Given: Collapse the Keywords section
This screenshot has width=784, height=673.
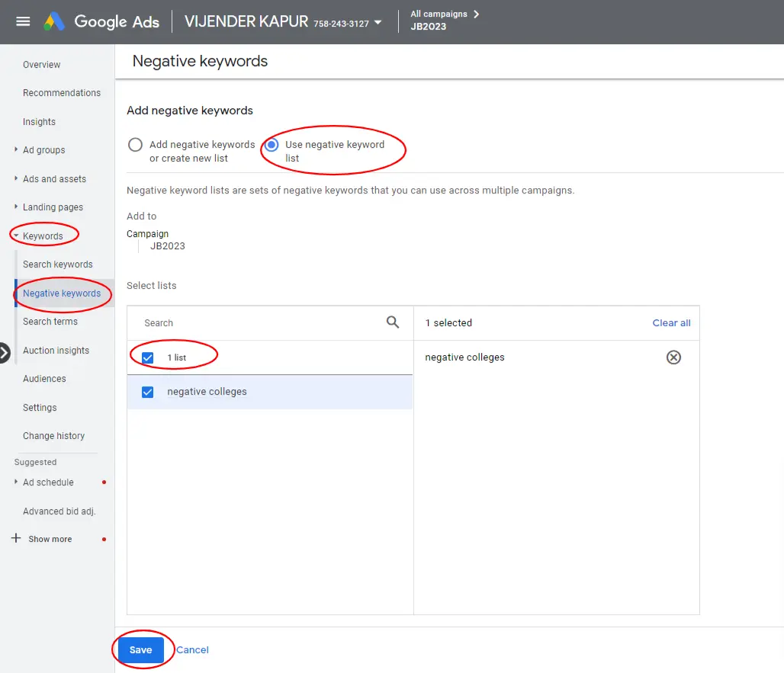Looking at the screenshot, I should (16, 236).
